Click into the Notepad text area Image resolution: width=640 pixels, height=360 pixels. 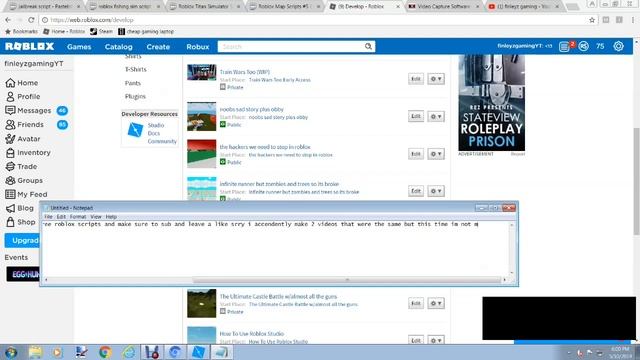click(x=276, y=249)
